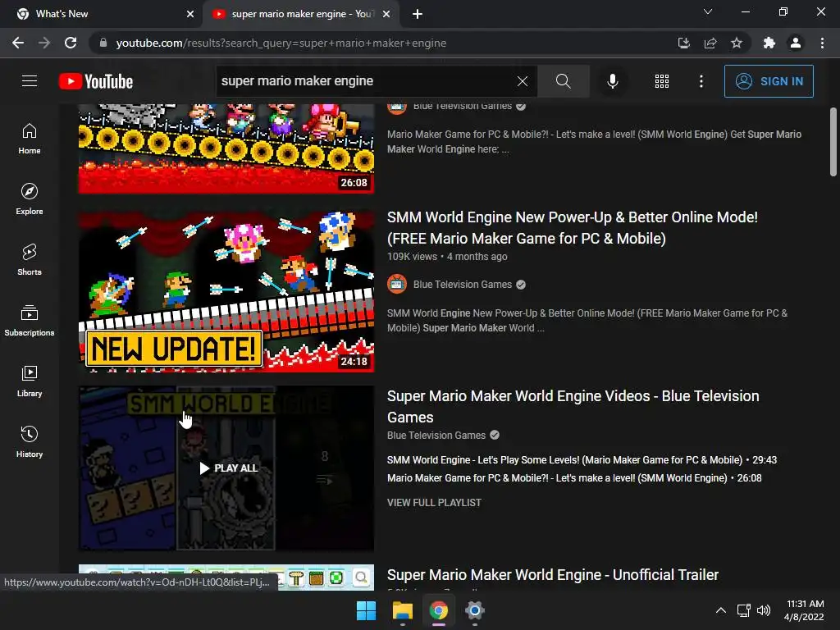Screen dimensions: 840x630
Task: Open the Chrome three-dot menu
Action: 822,43
